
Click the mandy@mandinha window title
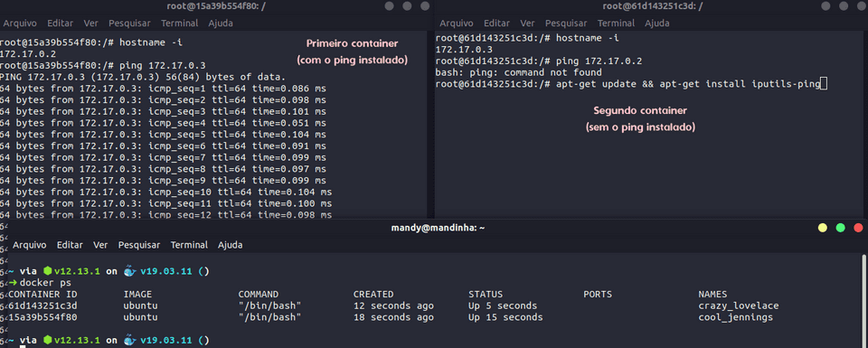pos(438,228)
